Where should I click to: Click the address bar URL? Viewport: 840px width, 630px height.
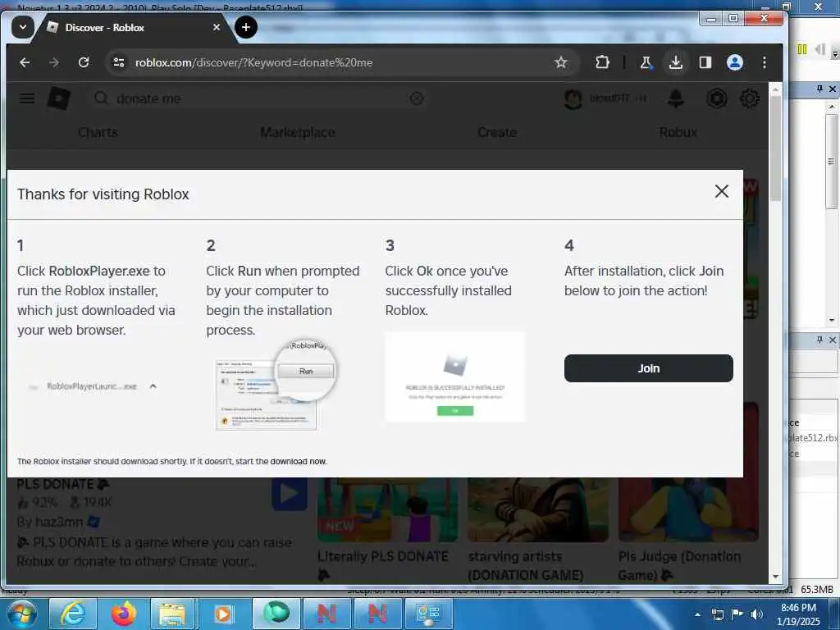(254, 62)
